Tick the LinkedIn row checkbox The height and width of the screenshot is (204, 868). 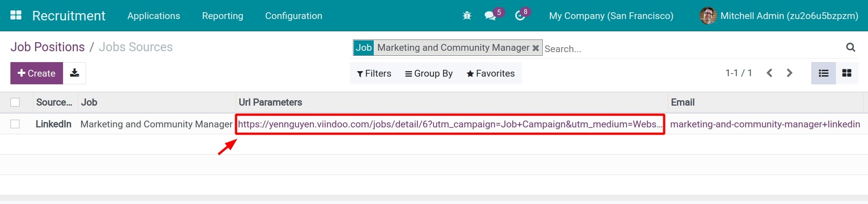(15, 124)
